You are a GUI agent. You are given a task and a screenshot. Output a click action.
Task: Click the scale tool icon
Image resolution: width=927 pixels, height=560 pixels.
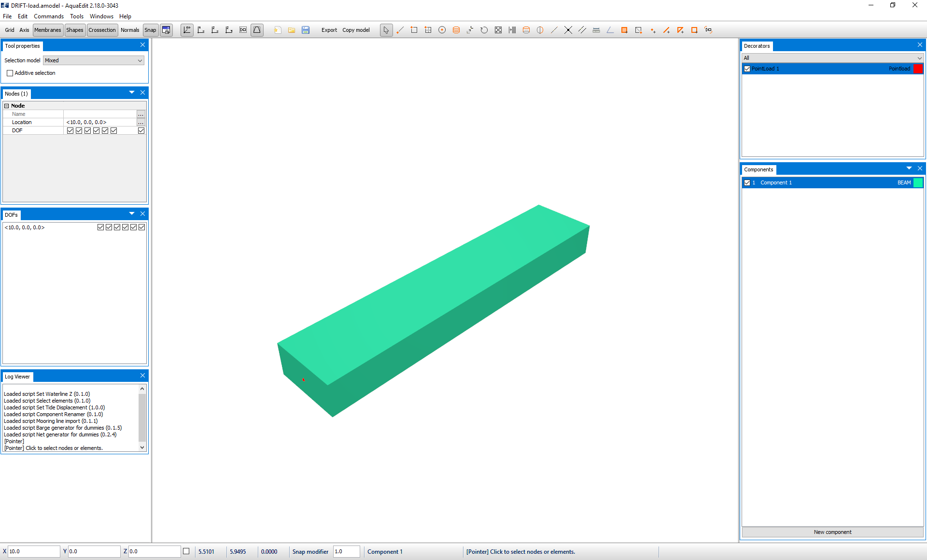point(470,30)
